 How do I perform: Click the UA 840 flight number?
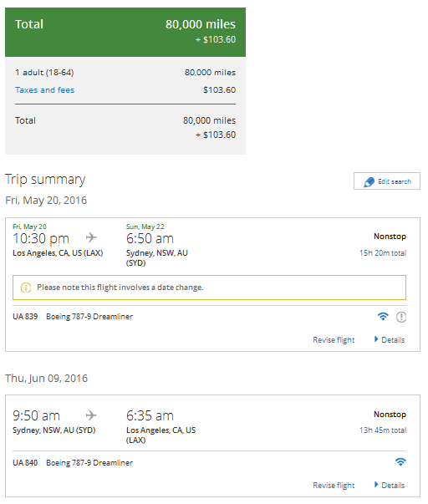tap(25, 463)
